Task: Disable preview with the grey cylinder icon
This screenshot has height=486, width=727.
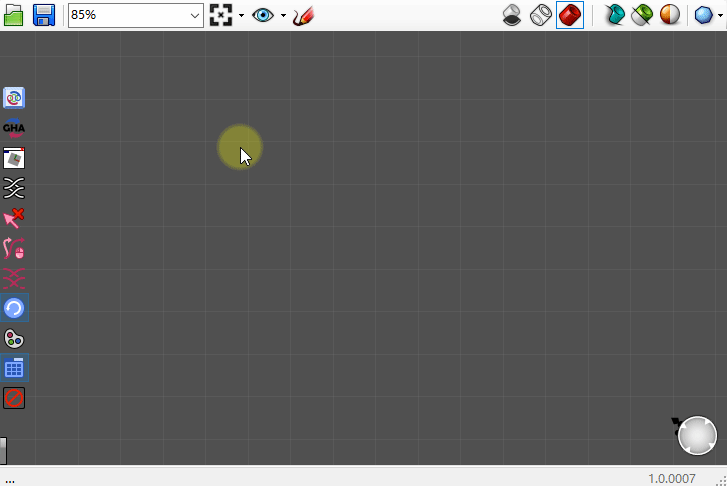Action: point(512,15)
